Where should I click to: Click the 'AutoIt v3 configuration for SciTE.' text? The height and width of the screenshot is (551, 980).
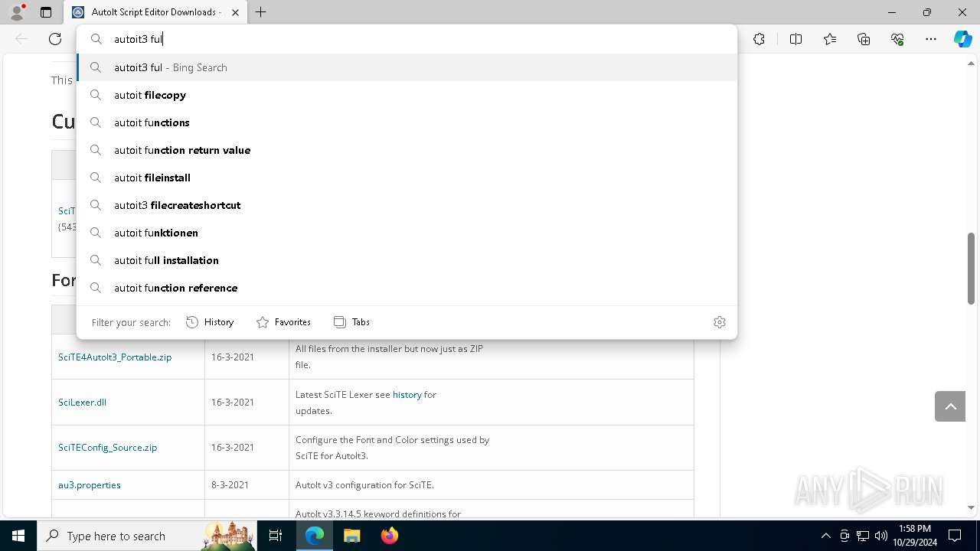point(364,484)
